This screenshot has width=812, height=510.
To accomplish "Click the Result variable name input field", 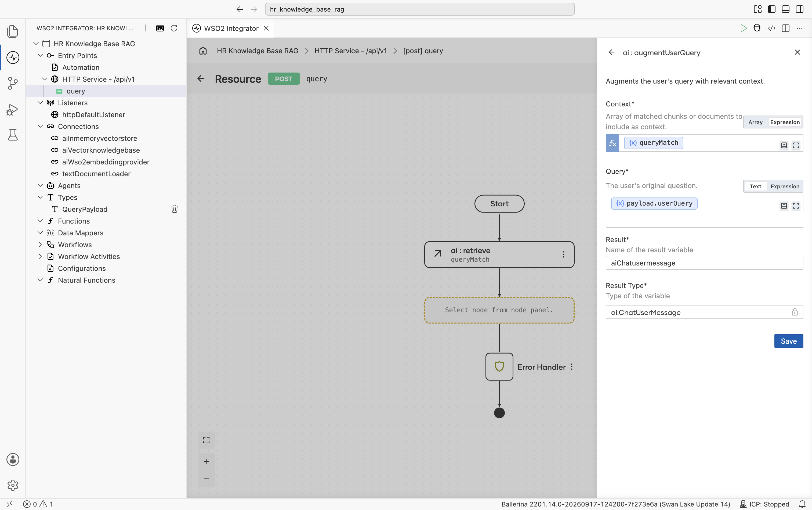I will (x=704, y=263).
